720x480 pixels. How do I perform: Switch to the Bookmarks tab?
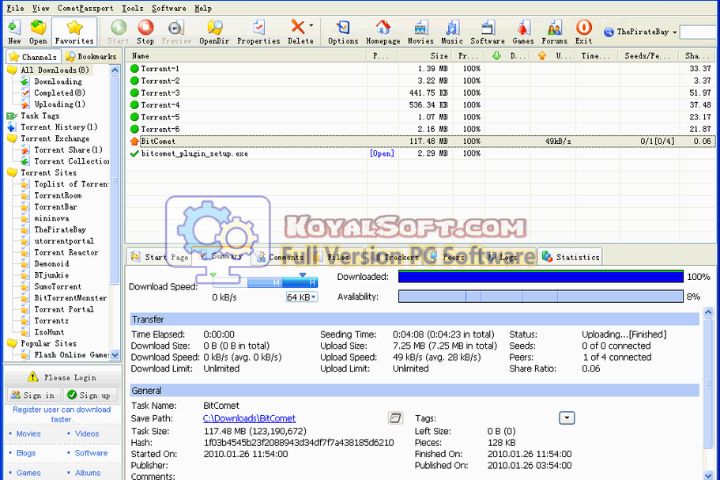[x=90, y=56]
